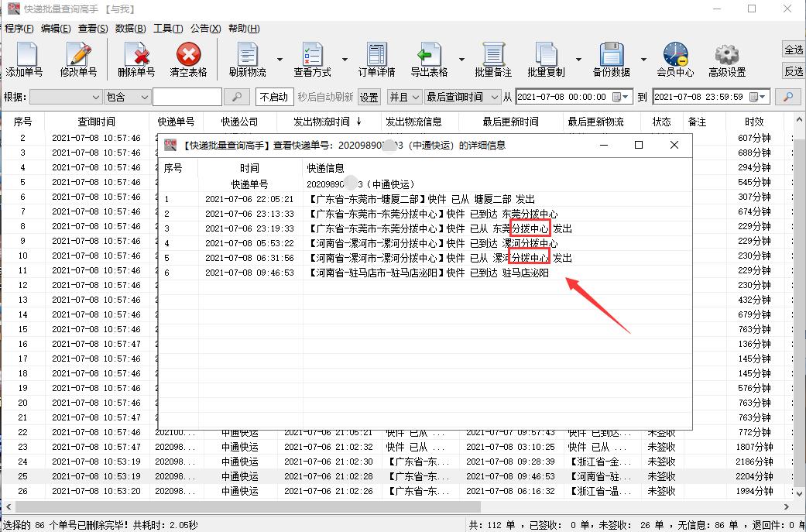Click the 设置 refresh interval button
This screenshot has height=532, width=806.
[x=369, y=97]
